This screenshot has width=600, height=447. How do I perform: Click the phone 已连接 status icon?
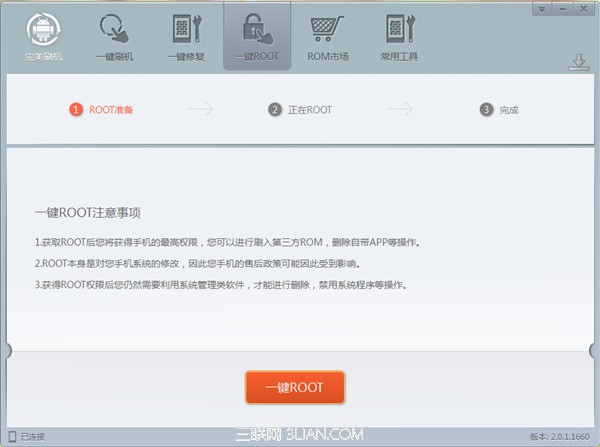13,437
